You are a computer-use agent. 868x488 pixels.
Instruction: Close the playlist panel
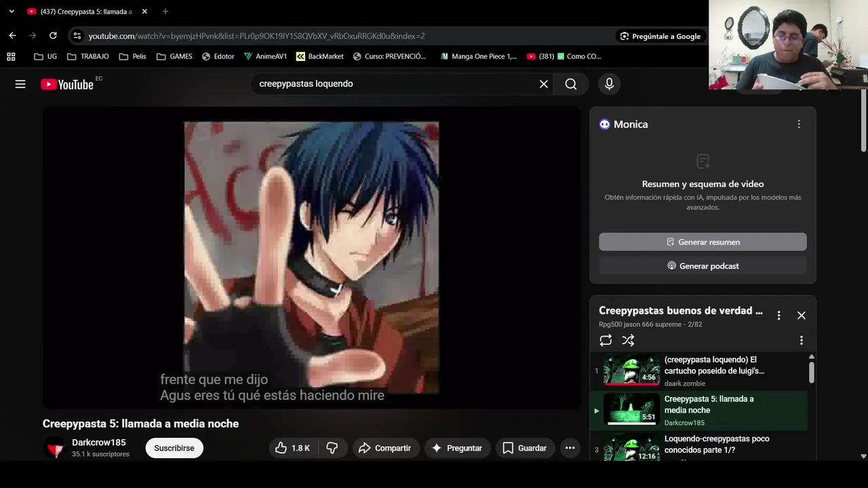coord(802,315)
